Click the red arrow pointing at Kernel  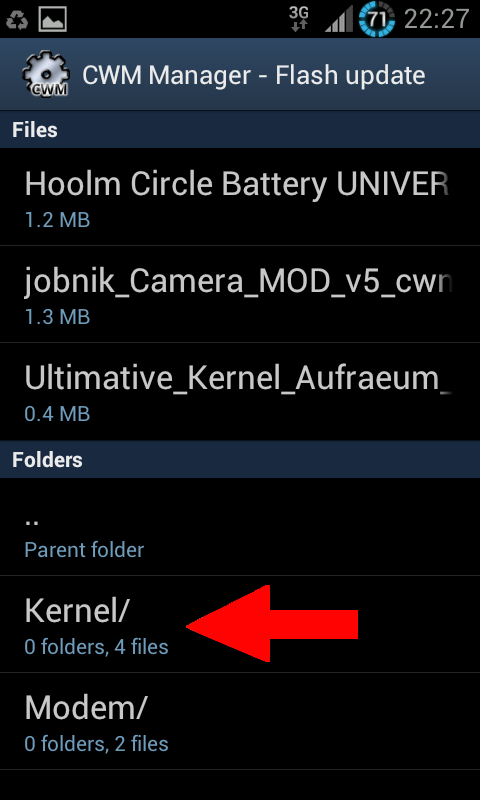click(272, 623)
